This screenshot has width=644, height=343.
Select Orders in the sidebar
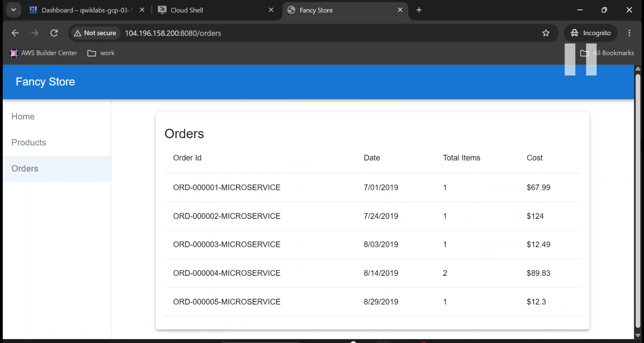57,169
